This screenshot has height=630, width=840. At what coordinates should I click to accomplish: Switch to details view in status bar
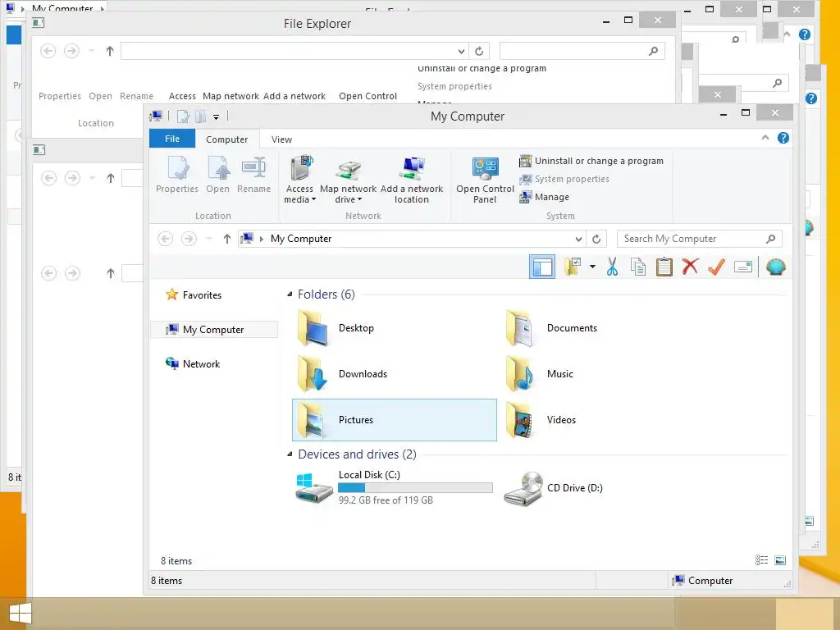[x=762, y=560]
